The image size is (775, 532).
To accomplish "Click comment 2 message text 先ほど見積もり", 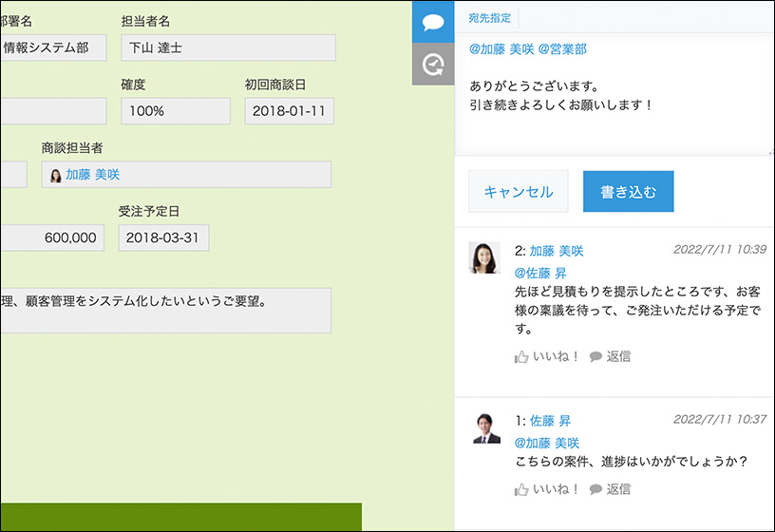I will (637, 310).
